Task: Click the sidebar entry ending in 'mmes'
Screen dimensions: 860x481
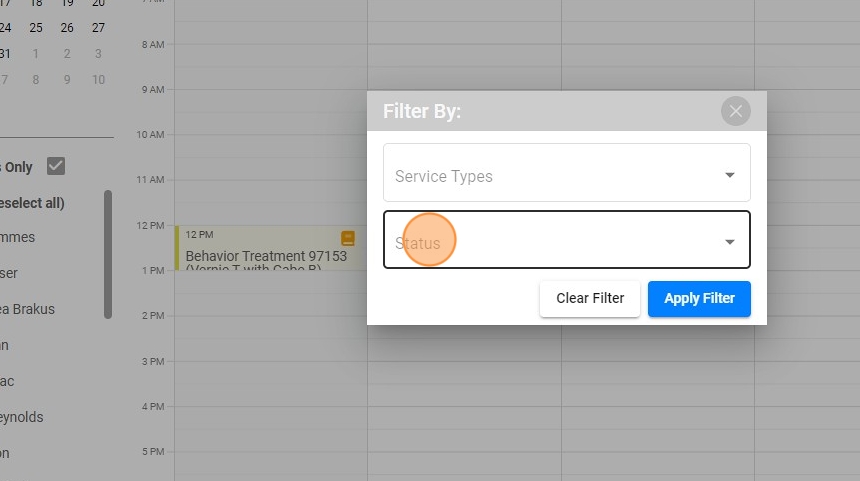Action: pyautogui.click(x=18, y=237)
